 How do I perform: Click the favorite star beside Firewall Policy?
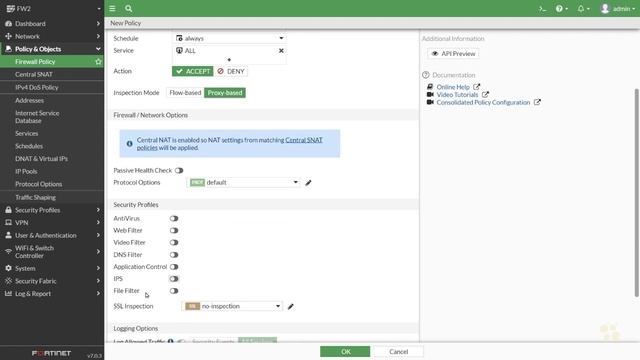coord(98,62)
